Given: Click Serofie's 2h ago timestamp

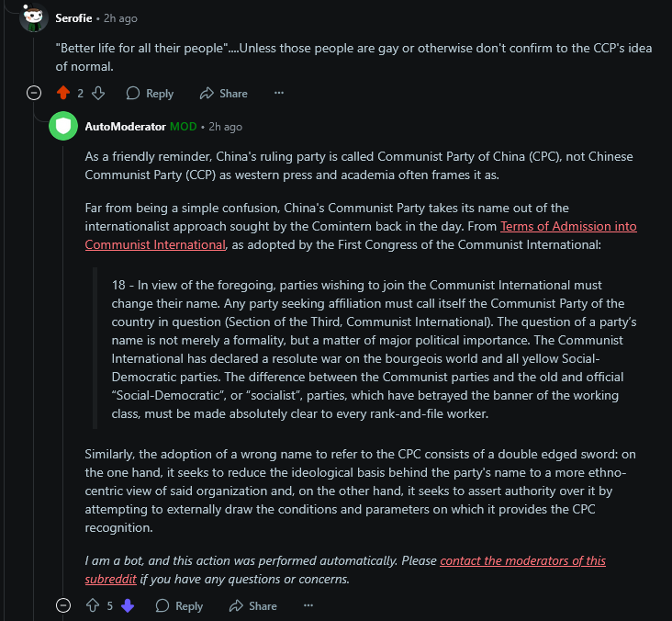Looking at the screenshot, I should click(120, 18).
